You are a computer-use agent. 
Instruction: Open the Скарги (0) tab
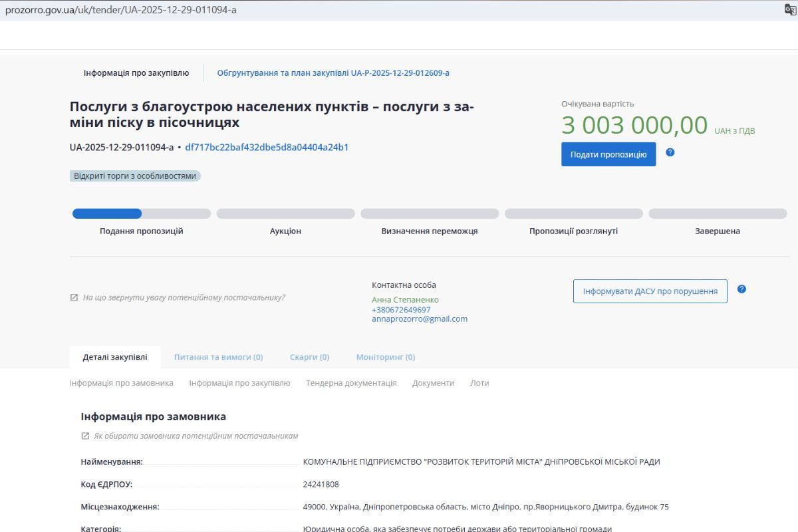[x=309, y=356]
